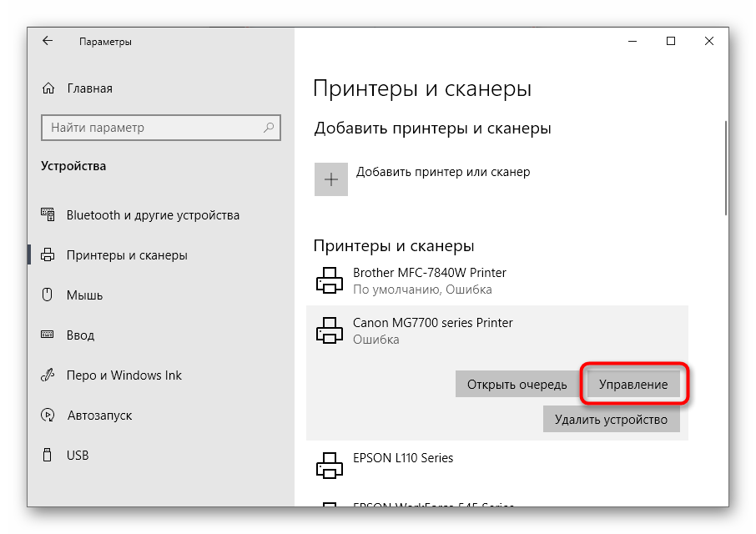Image resolution: width=756 pixels, height=534 pixels.
Task: Maximize the Параметры window
Action: click(671, 41)
